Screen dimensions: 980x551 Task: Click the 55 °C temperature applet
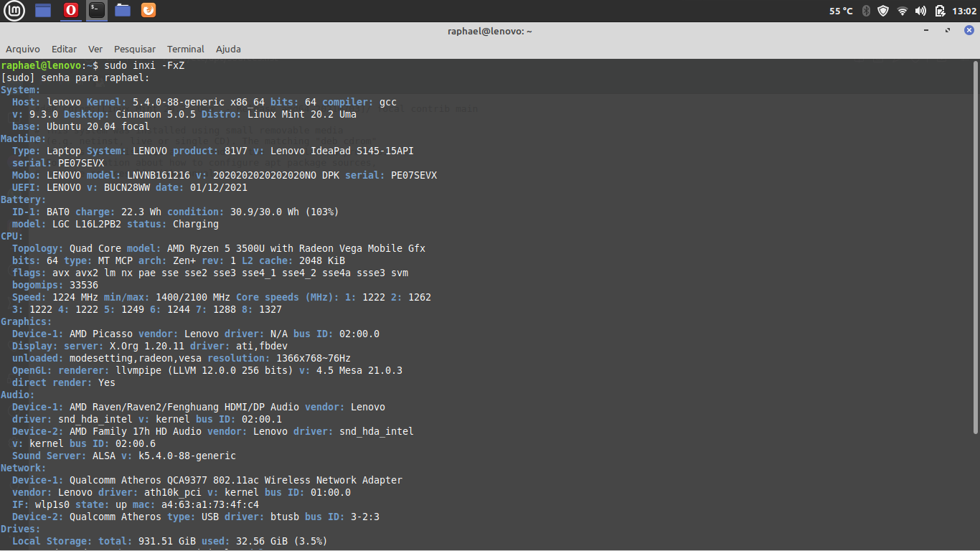tap(841, 11)
